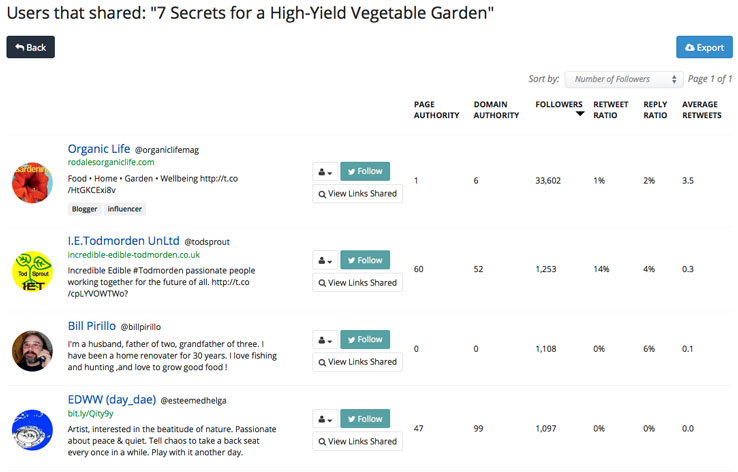Sort by the Followers column header
Image resolution: width=738 pixels, height=472 pixels.
pyautogui.click(x=559, y=104)
